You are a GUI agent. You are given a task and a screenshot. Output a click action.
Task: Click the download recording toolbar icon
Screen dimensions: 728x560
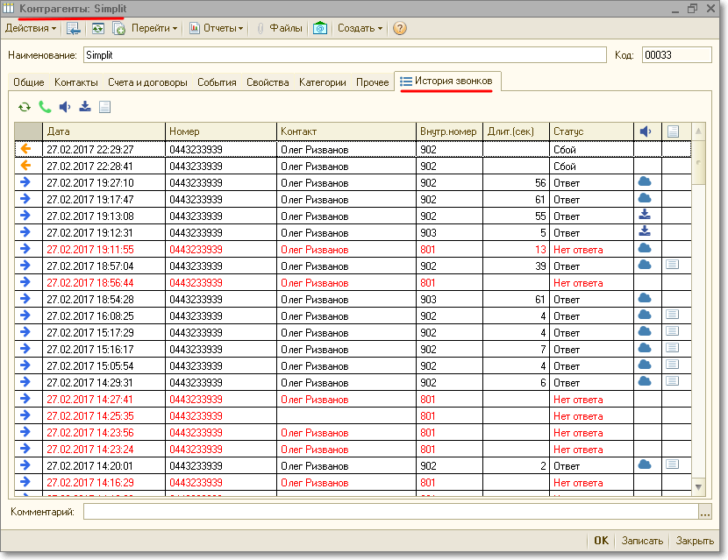coord(85,107)
